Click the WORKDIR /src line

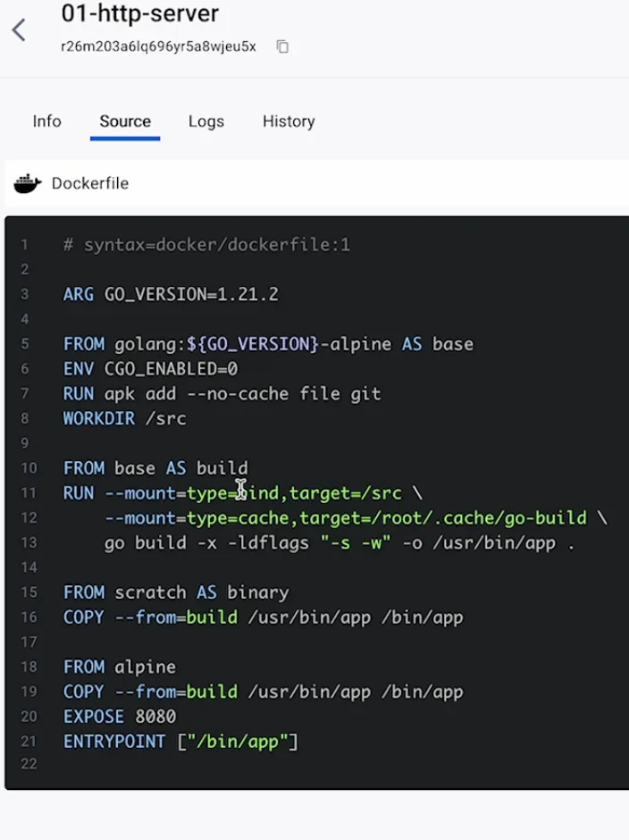pos(125,418)
